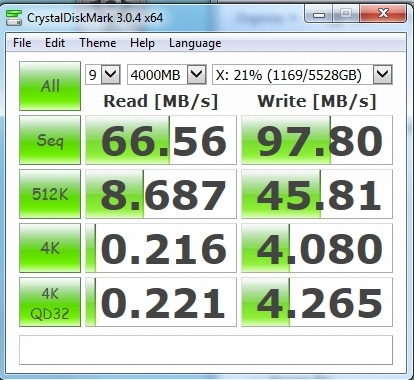The image size is (414, 380).
Task: Click the 512K write result 45.81
Action: [317, 194]
